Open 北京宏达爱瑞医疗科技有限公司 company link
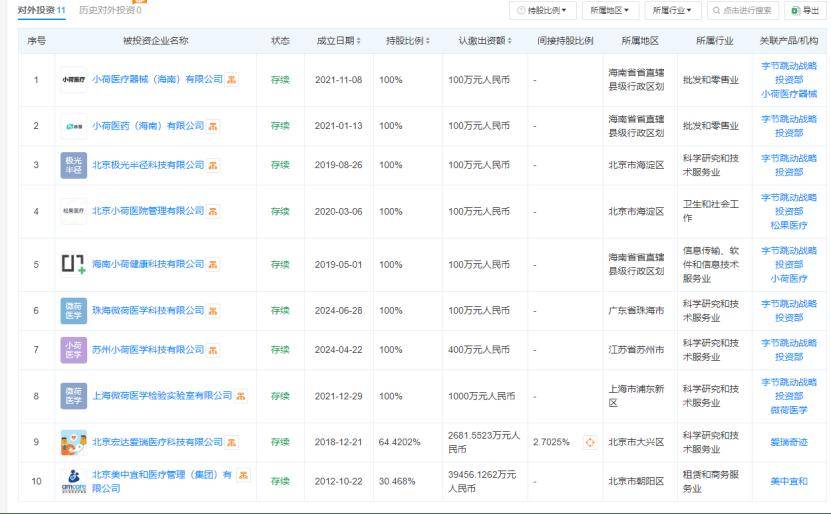Screen dimensions: 831x514 click(157, 442)
